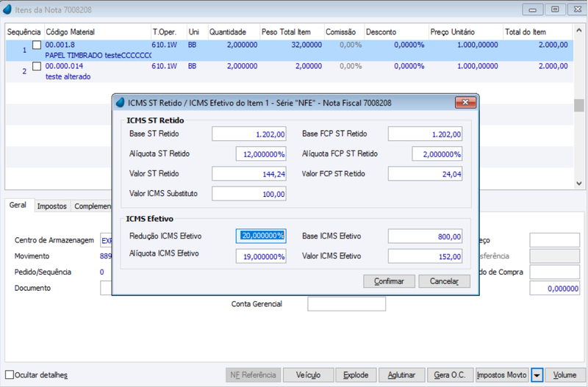588x387 pixels.
Task: Click the items grid scroll-up arrow
Action: [x=578, y=31]
